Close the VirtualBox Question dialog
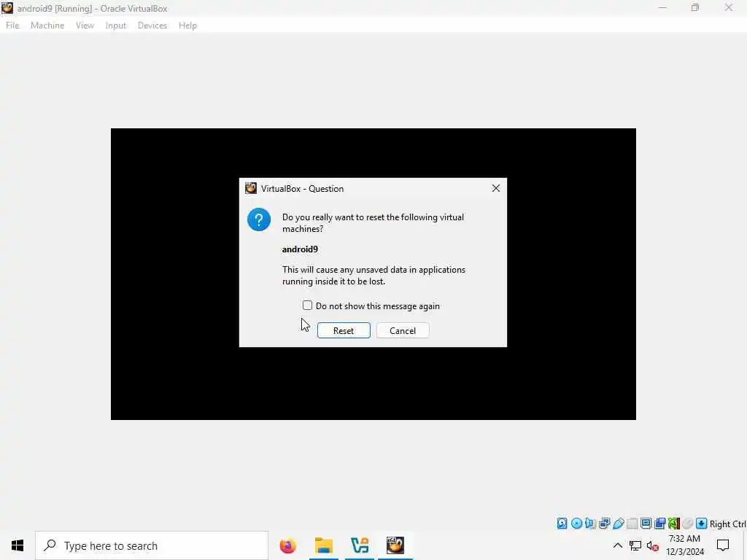 496,188
